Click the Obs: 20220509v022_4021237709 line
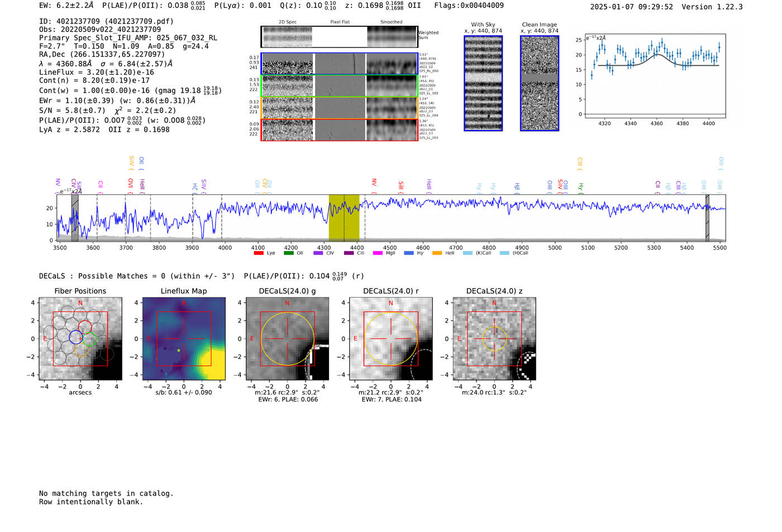 pyautogui.click(x=100, y=30)
